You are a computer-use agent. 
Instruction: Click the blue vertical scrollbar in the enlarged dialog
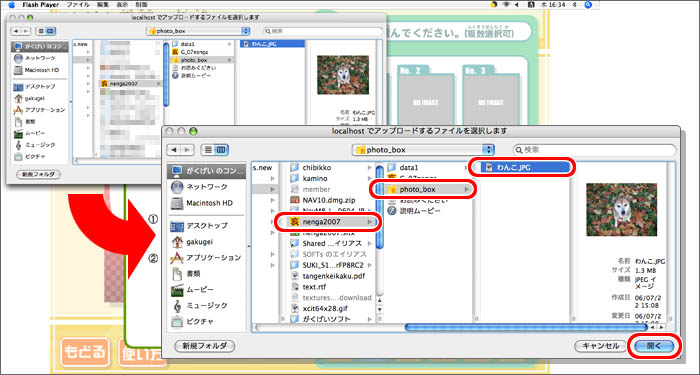pyautogui.click(x=379, y=207)
